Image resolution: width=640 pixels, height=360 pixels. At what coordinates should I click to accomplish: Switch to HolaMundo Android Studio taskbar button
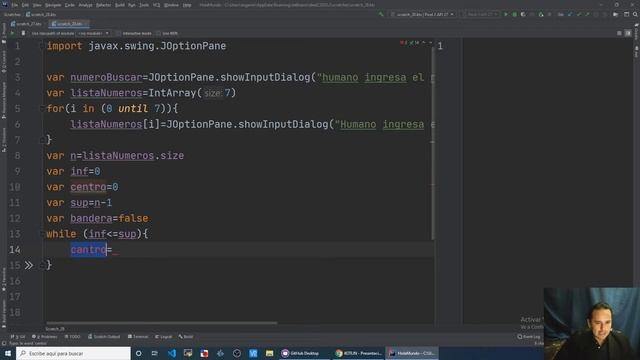[412, 353]
